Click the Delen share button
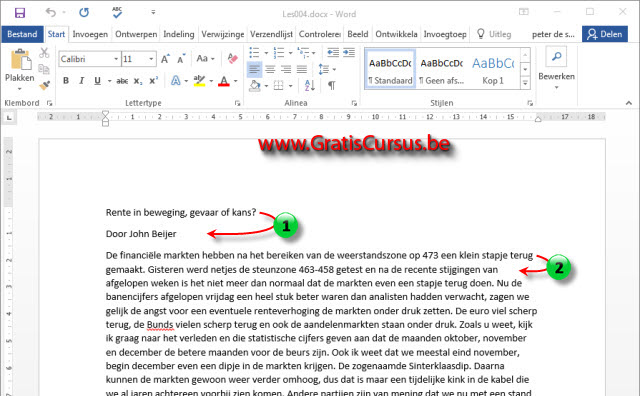This screenshot has height=396, width=640. (x=604, y=34)
